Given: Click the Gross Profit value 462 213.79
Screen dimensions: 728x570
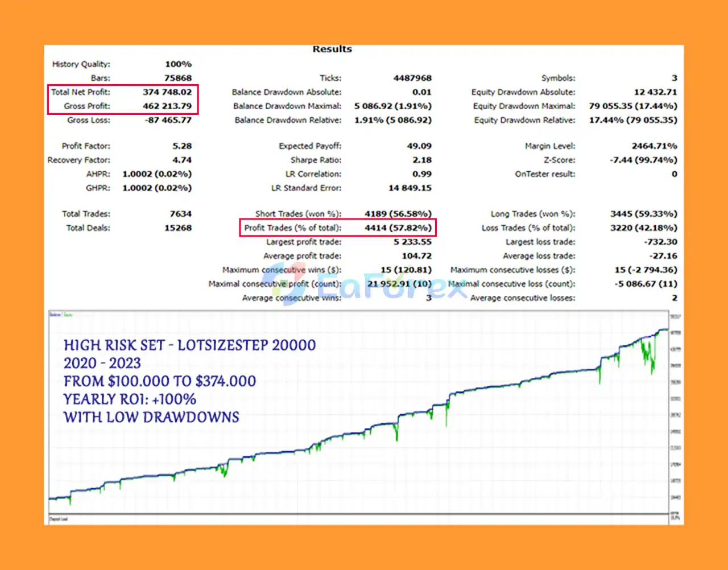Looking at the screenshot, I should (167, 106).
